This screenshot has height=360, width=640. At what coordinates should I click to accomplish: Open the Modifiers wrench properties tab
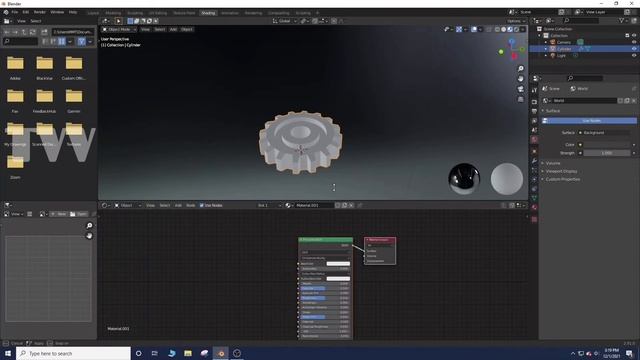(534, 160)
